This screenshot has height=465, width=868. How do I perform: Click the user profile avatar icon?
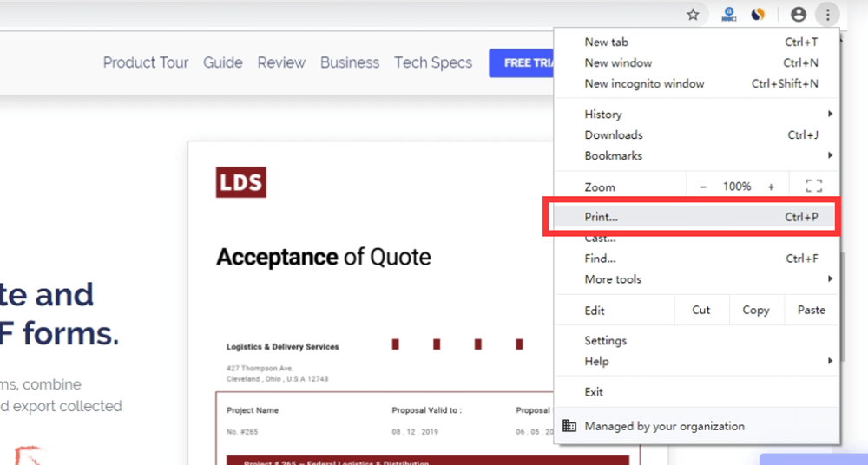pos(799,14)
